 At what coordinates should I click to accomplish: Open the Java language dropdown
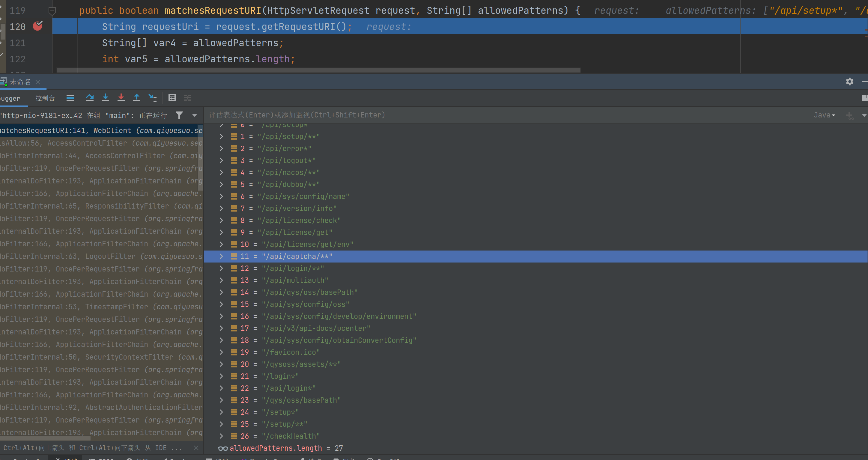pyautogui.click(x=824, y=115)
